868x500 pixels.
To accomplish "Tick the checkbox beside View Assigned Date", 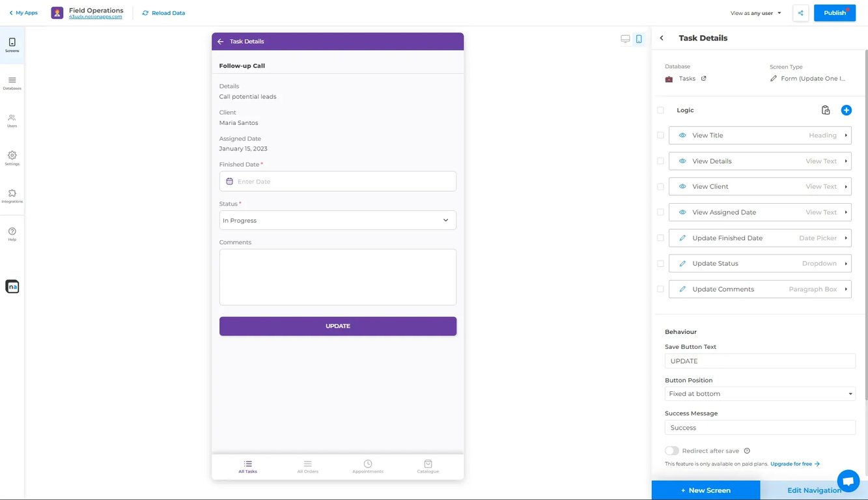I will [x=660, y=212].
